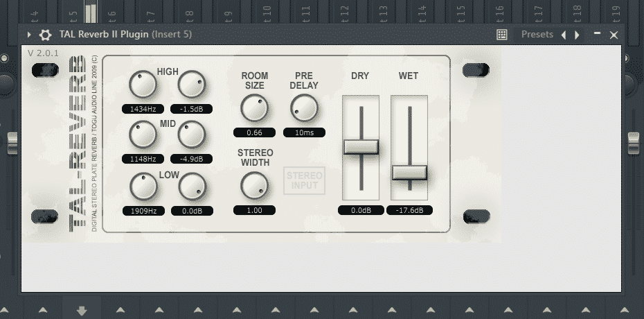Screen dimensions: 644x319
Task: Click the 1.00 stereo width value
Action: [x=254, y=210]
